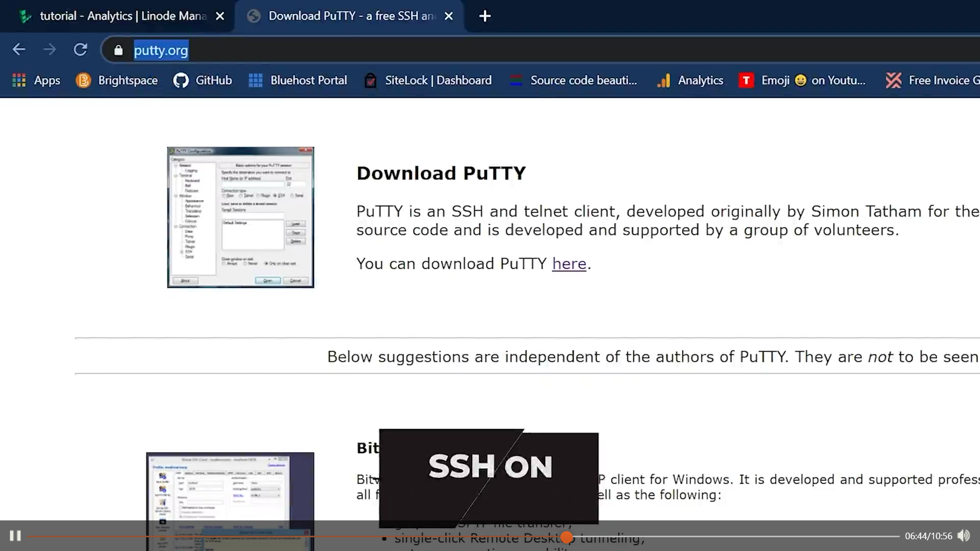980x551 pixels.
Task: Mute the video with the speaker icon
Action: [963, 536]
